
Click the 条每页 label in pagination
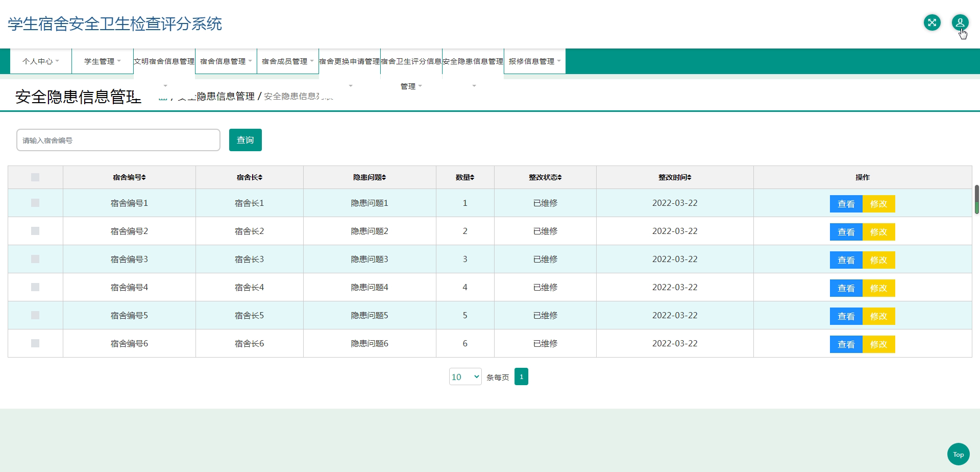click(498, 377)
